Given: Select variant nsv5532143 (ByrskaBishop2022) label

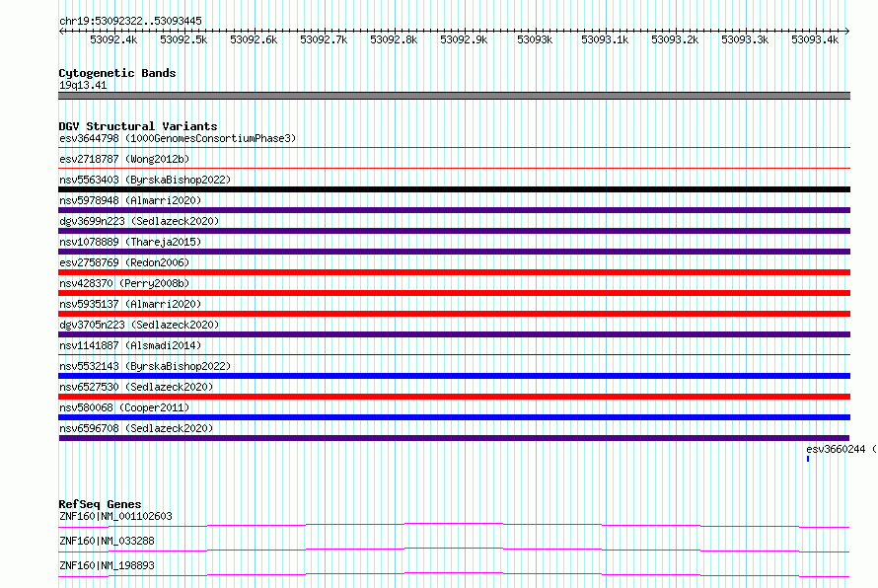Looking at the screenshot, I should (x=145, y=366).
